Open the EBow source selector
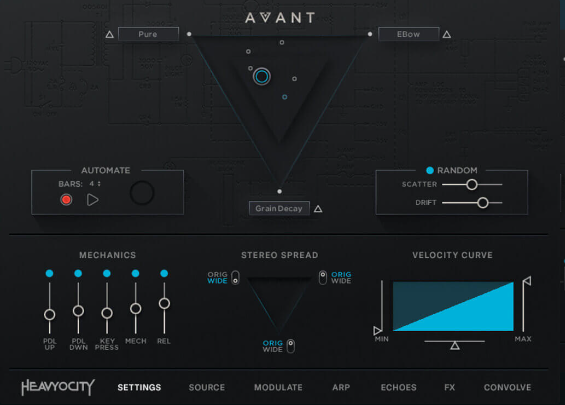The height and width of the screenshot is (405, 565). [x=409, y=34]
